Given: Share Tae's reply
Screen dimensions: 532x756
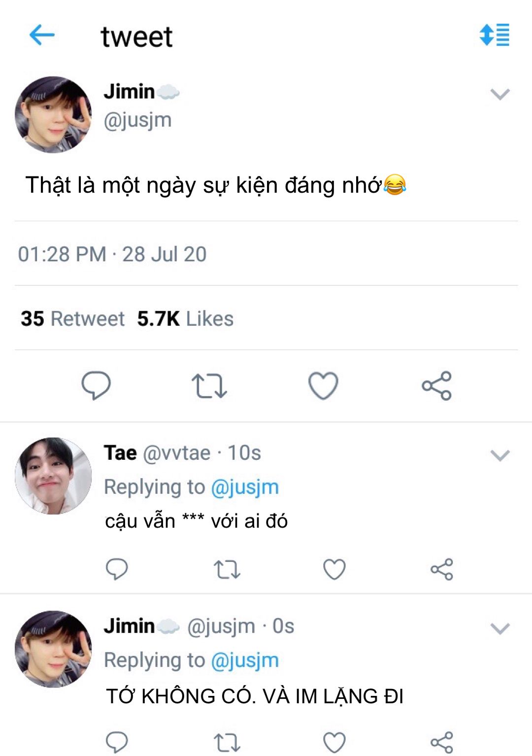Looking at the screenshot, I should 442,570.
